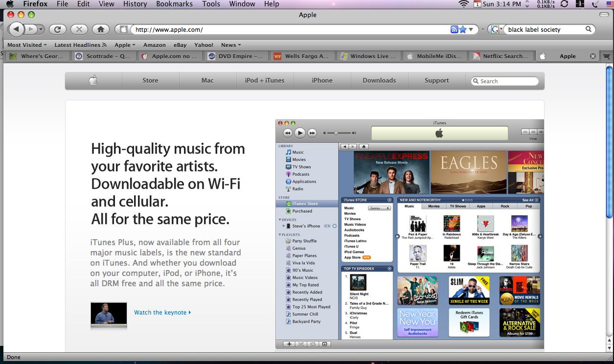Go to the Mac section
The width and height of the screenshot is (614, 364).
pyautogui.click(x=207, y=81)
